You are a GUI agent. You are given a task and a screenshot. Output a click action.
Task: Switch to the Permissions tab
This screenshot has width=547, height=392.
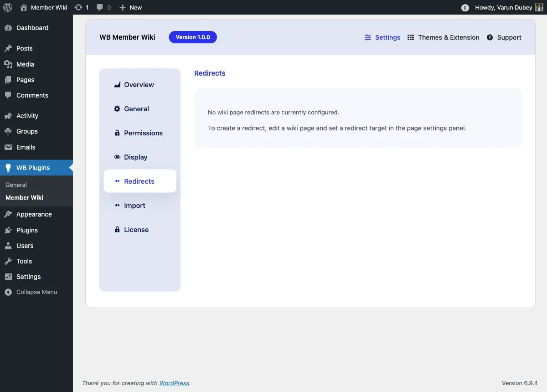[x=140, y=133]
